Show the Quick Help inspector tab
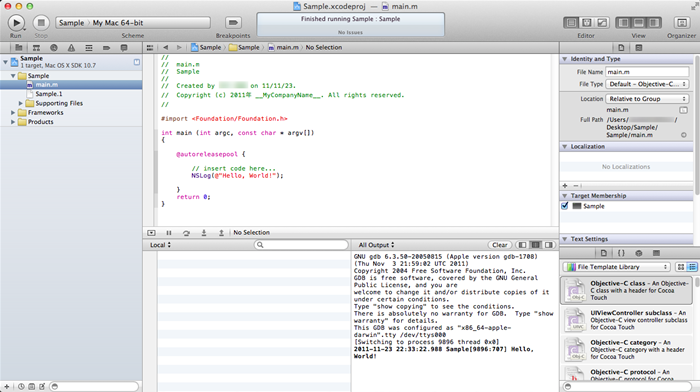The image size is (700, 392). pos(638,47)
